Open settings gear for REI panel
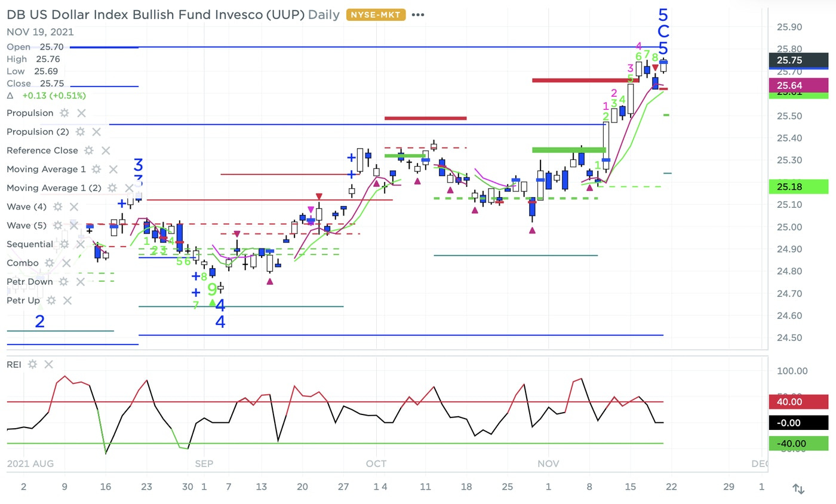 coord(32,364)
